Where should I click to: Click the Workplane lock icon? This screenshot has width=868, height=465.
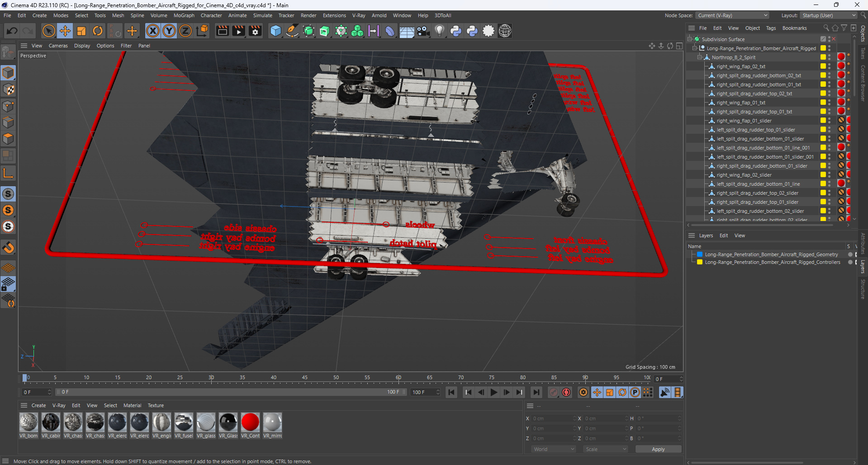tap(8, 284)
